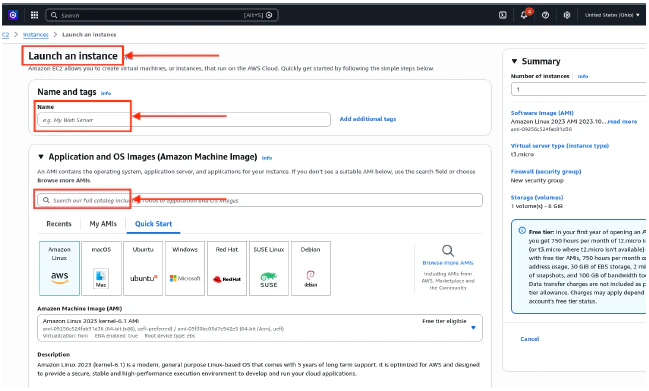
Task: Click the EC2 breadcrumb link
Action: point(5,35)
